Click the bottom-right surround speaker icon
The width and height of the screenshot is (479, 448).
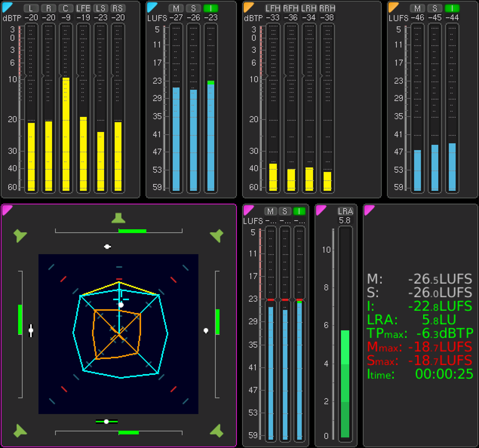(217, 431)
